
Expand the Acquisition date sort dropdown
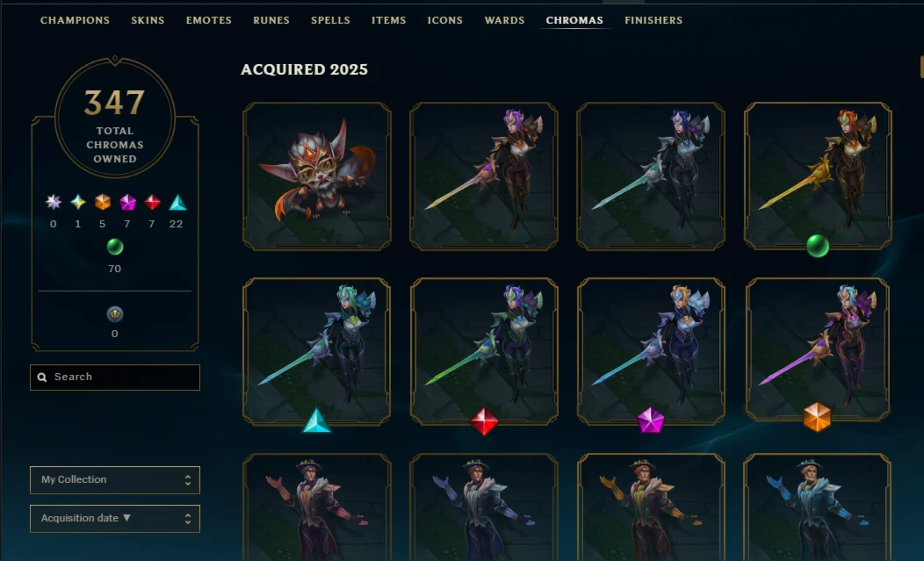click(115, 519)
